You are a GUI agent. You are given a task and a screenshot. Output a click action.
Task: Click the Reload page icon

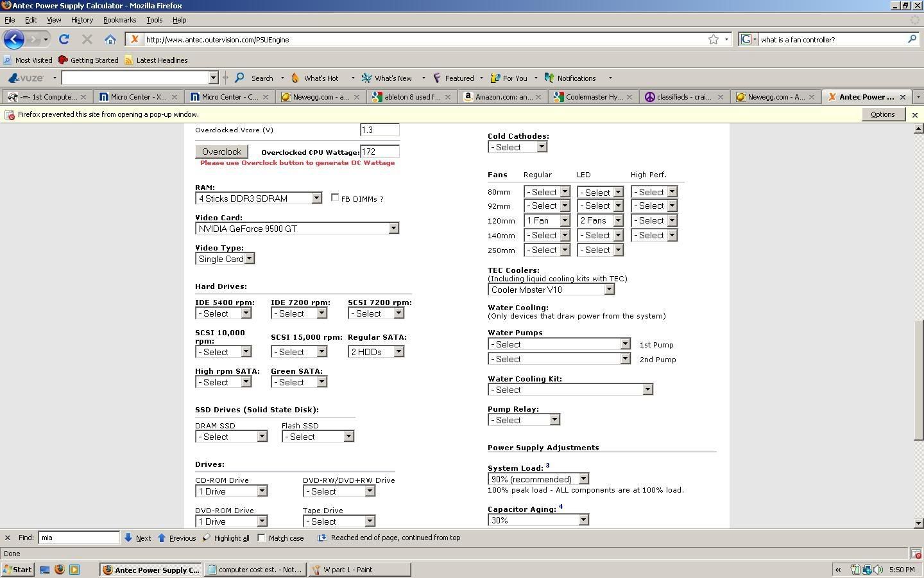click(x=64, y=39)
